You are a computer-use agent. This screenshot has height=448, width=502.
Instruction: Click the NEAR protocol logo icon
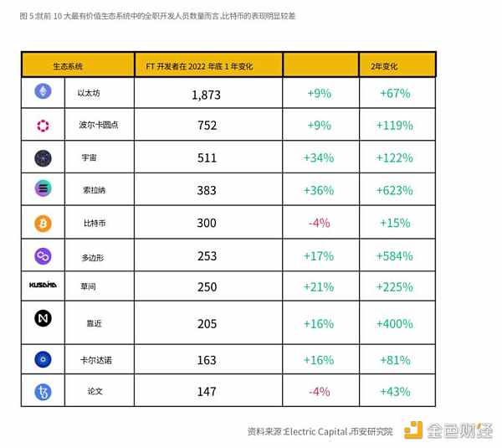point(42,319)
